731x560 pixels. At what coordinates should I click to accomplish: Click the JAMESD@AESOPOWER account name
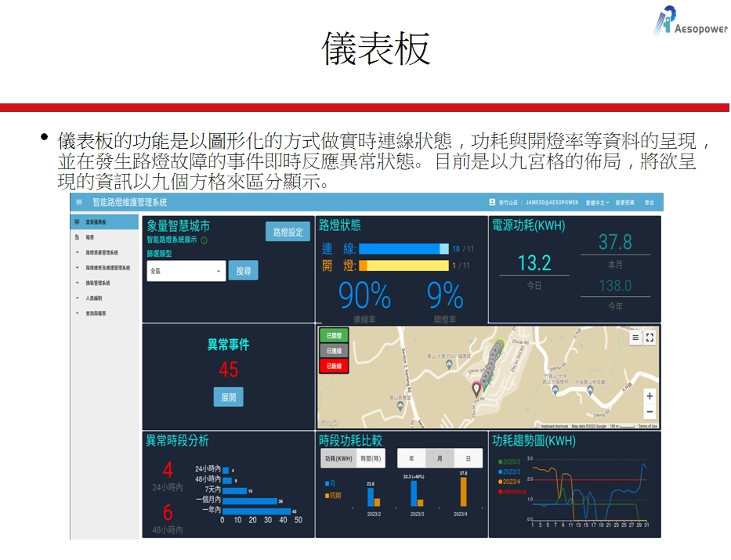point(552,203)
